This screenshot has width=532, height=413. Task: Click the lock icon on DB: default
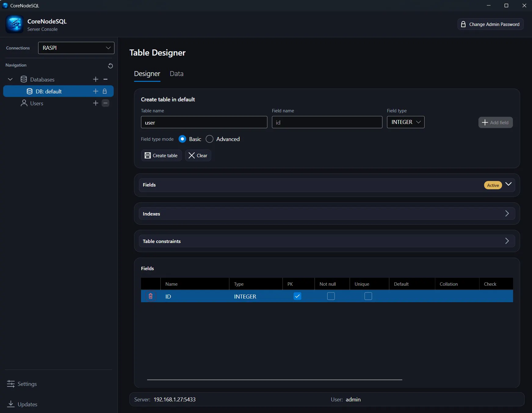pos(105,91)
